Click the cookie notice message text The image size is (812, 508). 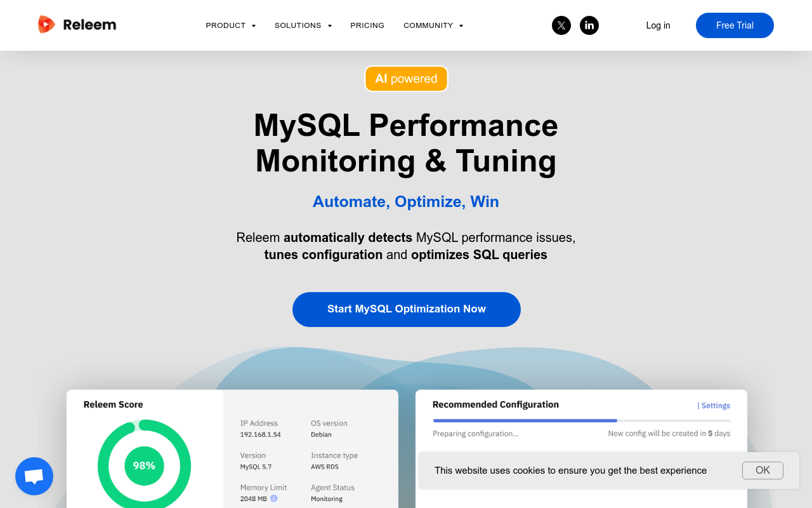(x=570, y=471)
